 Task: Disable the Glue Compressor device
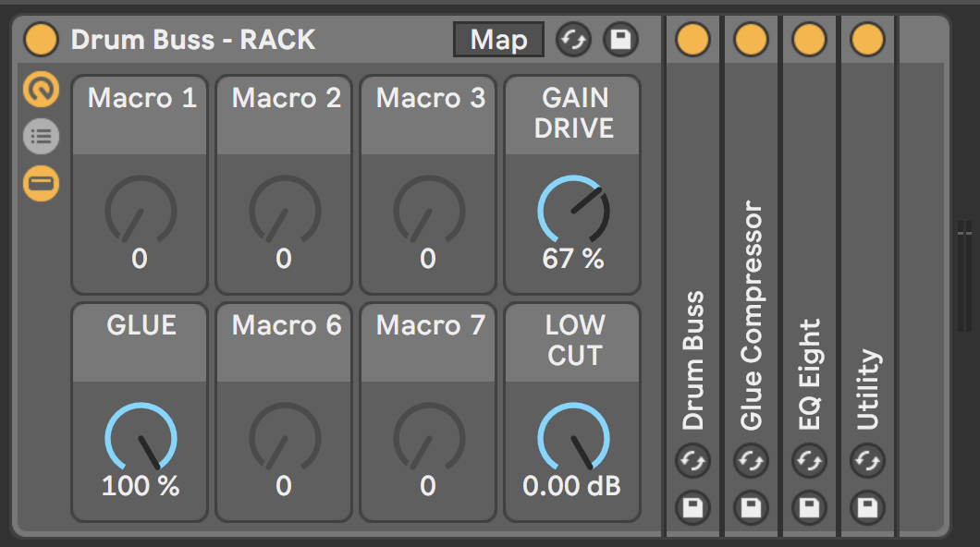(x=751, y=40)
